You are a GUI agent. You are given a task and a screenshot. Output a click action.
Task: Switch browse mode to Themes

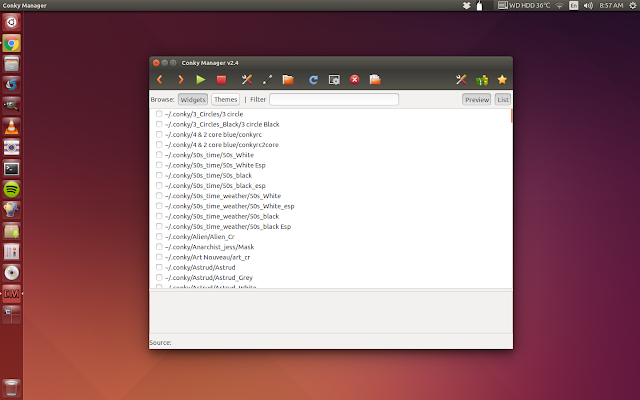pyautogui.click(x=225, y=100)
